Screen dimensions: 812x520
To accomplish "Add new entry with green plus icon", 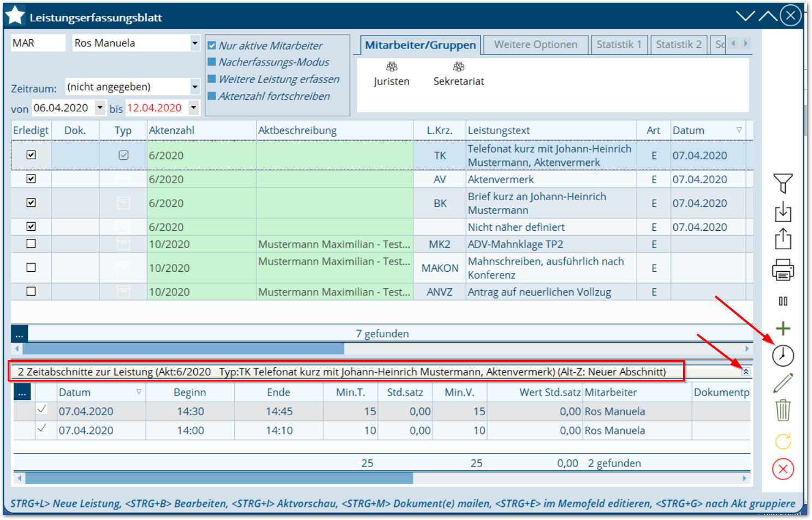I will point(783,328).
